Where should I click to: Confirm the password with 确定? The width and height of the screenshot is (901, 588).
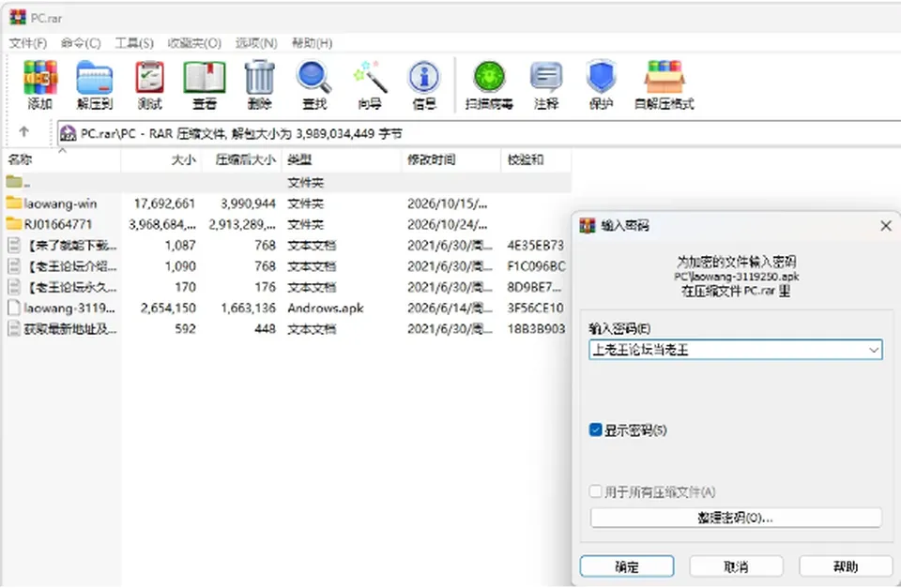tap(627, 566)
